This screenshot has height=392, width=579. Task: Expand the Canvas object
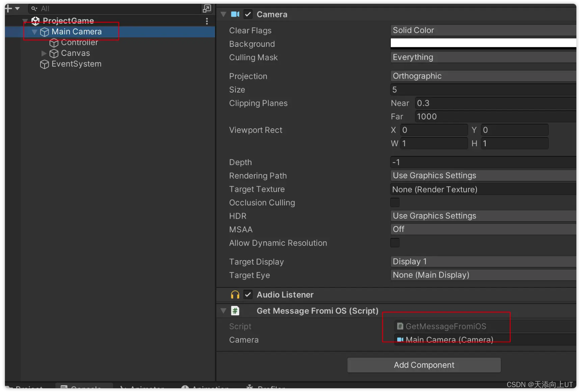tap(44, 53)
